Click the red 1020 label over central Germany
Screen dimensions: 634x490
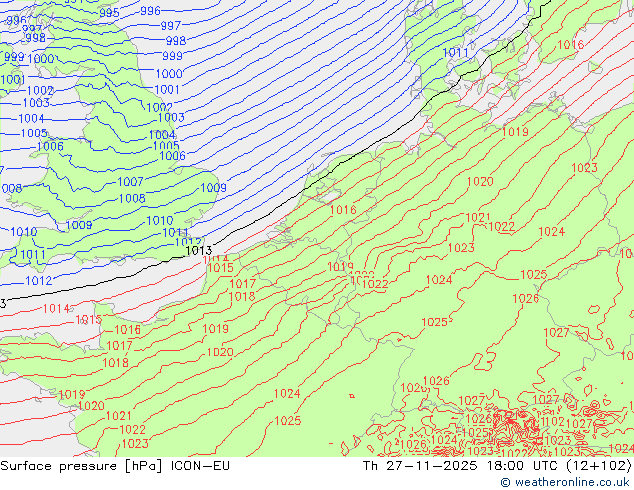480,182
